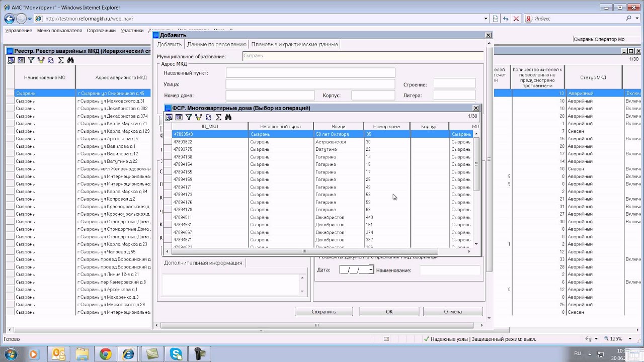Viewport: 644px width, 362px height.
Task: Open the Управление menu
Action: click(x=19, y=31)
